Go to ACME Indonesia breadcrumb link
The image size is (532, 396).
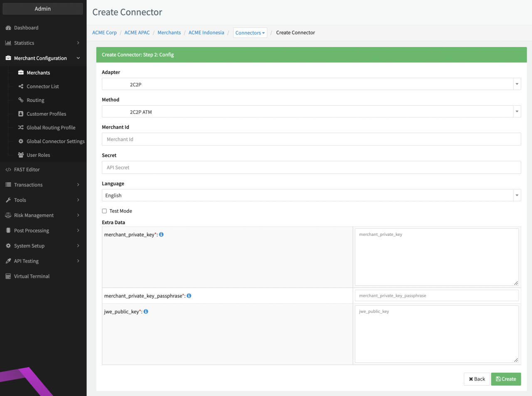tap(206, 32)
